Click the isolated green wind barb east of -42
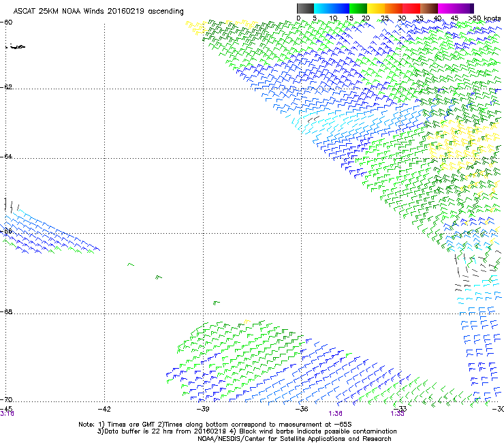 click(131, 264)
